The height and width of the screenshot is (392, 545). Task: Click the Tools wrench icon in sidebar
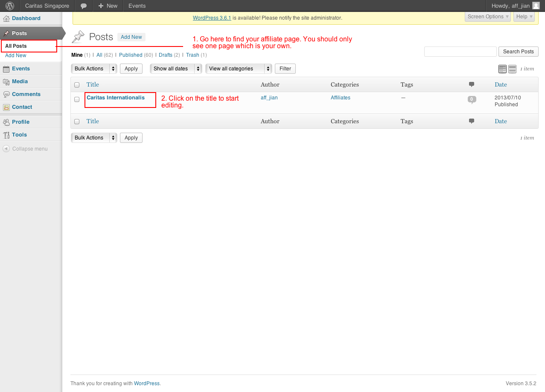pyautogui.click(x=6, y=135)
